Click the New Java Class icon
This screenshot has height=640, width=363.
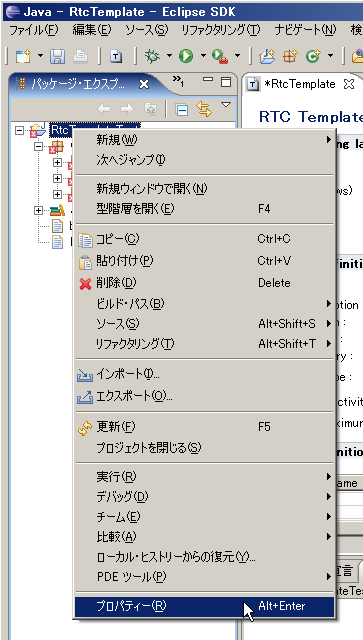[313, 56]
